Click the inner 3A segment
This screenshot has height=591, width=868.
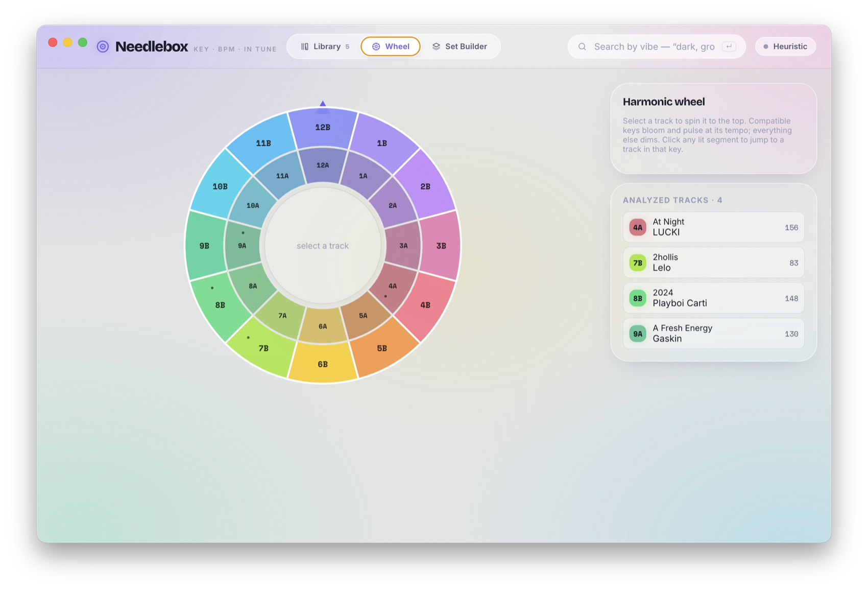tap(403, 246)
